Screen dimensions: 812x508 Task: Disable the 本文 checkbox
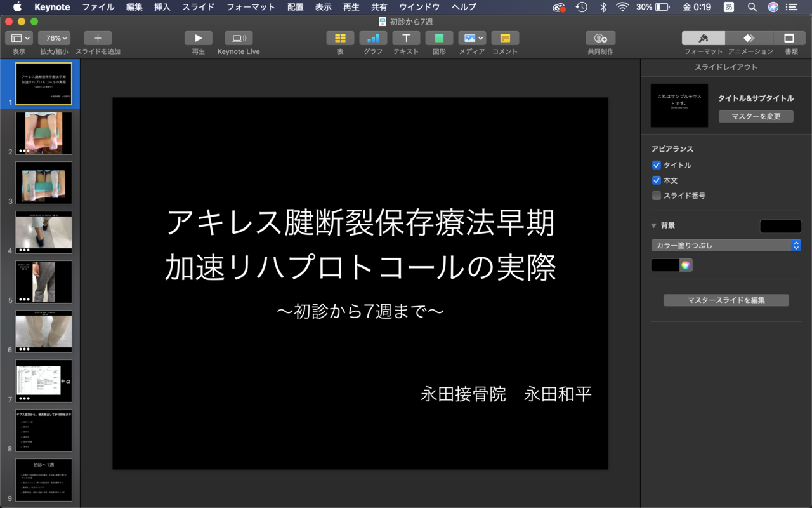[x=657, y=180]
